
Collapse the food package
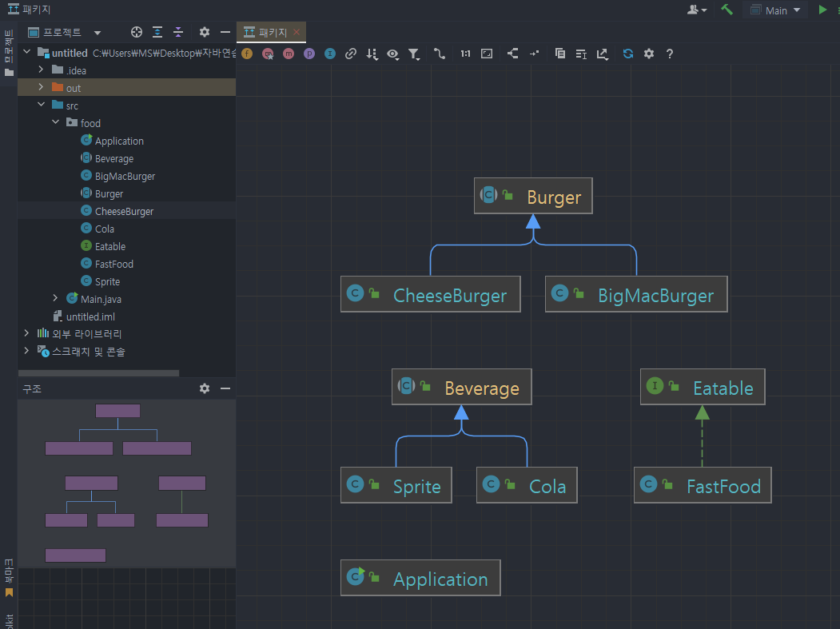[x=56, y=122]
